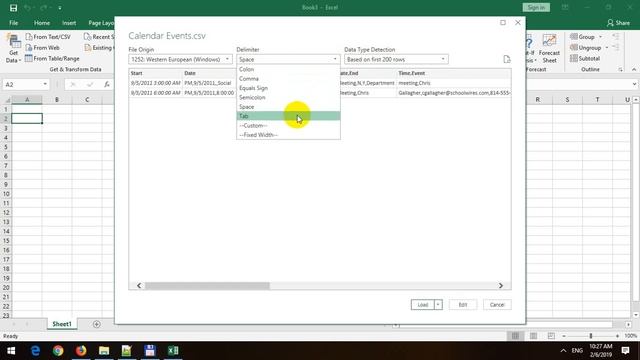Switch to Page Break Preview in status bar

[x=551, y=336]
